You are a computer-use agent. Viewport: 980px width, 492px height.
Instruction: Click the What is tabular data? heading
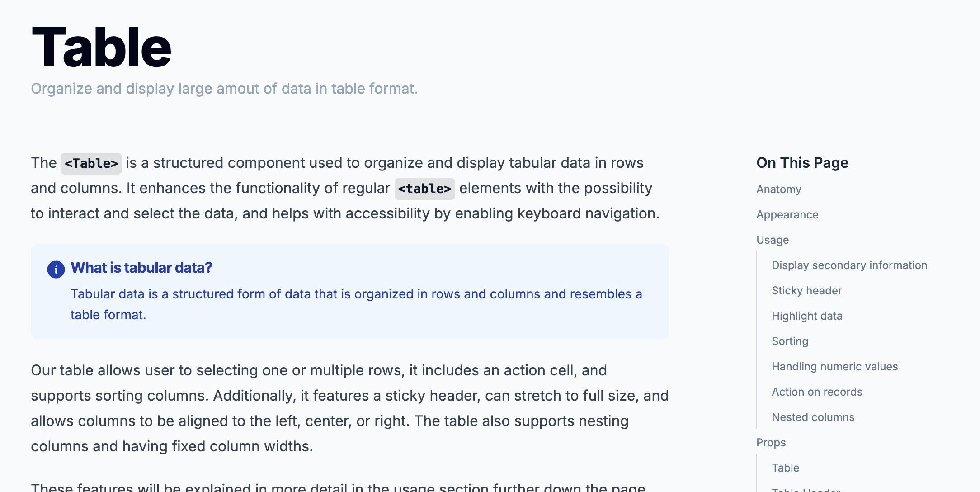141,268
